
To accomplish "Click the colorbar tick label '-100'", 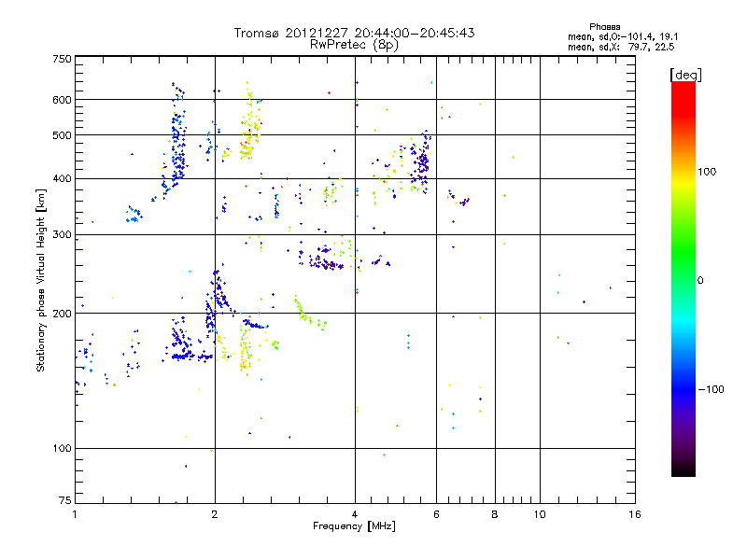I will pyautogui.click(x=711, y=389).
